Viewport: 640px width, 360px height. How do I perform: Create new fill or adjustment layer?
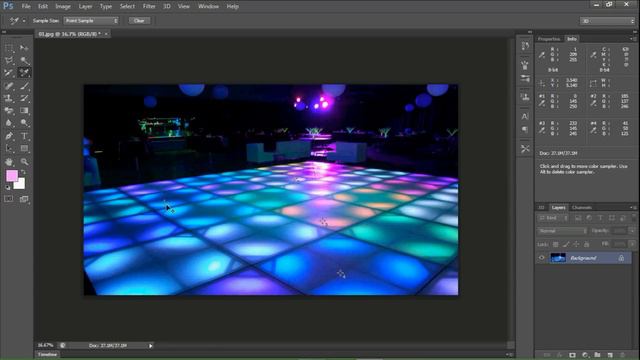(x=585, y=355)
